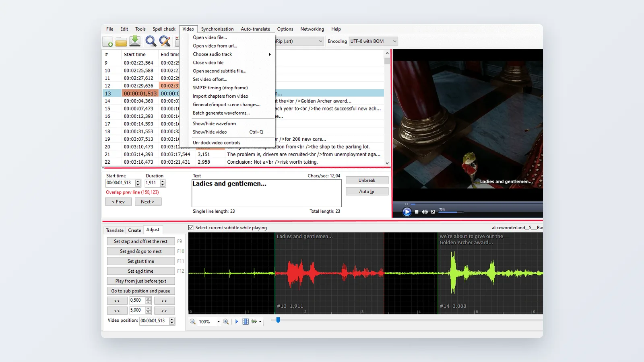Open the waveform zoom 100% dropdown
Screen dimensions: 644x362
[x=219, y=322]
